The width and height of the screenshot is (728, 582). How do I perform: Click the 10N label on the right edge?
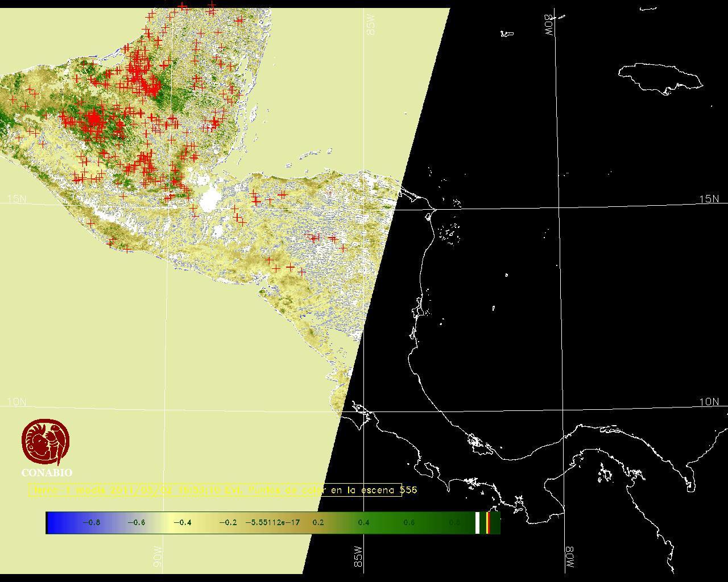point(709,402)
